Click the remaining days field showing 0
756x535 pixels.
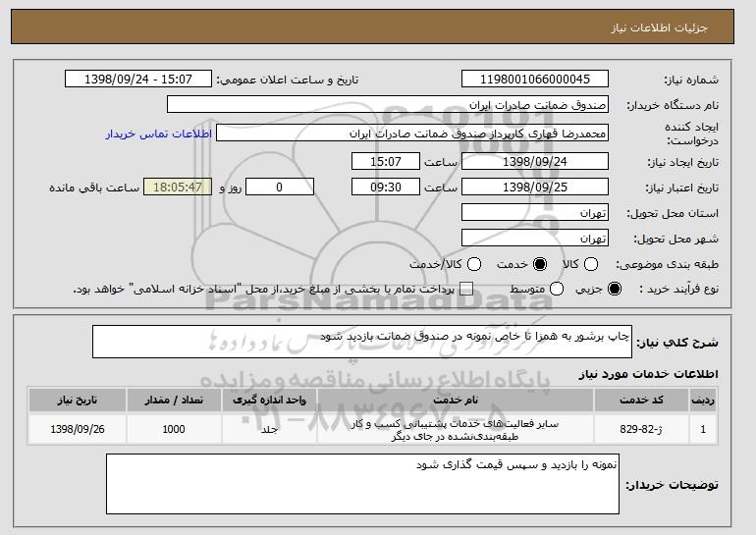(280, 187)
